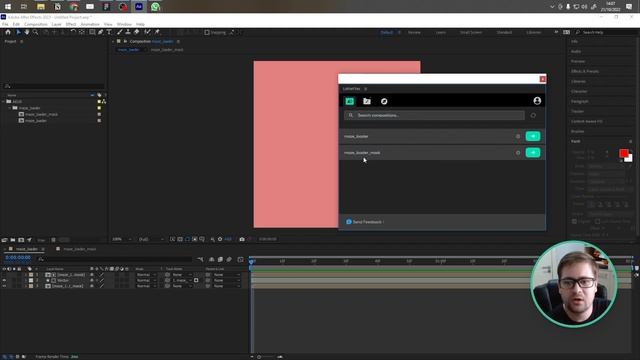
Task: Open the Window menu
Action: (x=124, y=24)
